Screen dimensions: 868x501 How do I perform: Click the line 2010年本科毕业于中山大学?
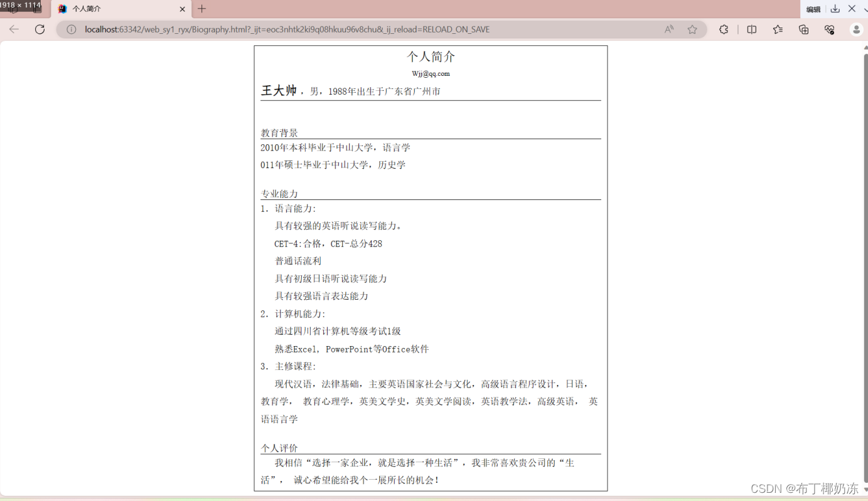335,147
